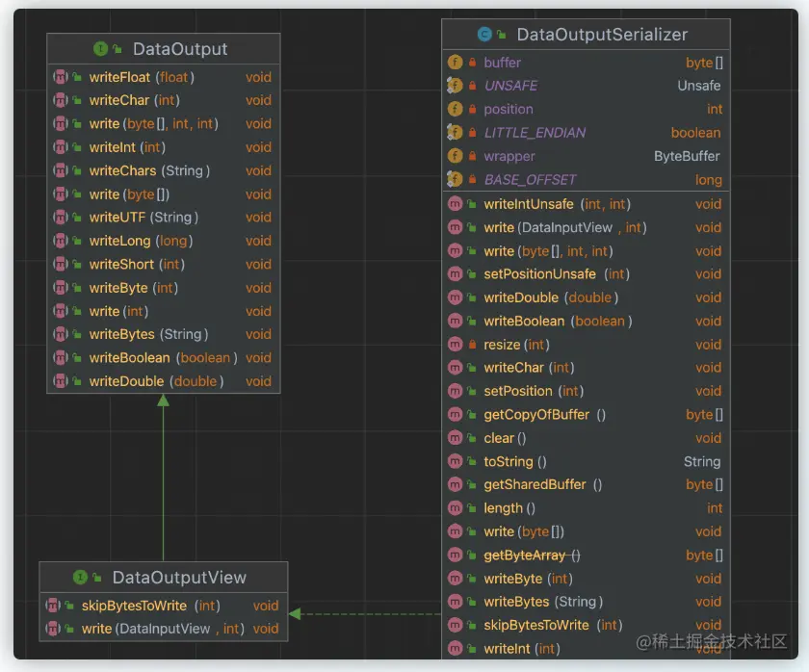Viewport: 809px width, 672px height.
Task: Select skipBytesToWrite (int) in DataOutputSerializer
Action: click(x=586, y=625)
